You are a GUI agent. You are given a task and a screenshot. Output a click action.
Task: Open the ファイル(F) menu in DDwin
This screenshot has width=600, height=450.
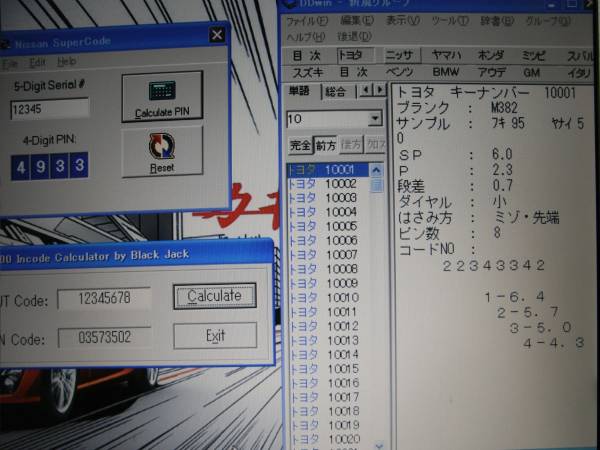307,21
